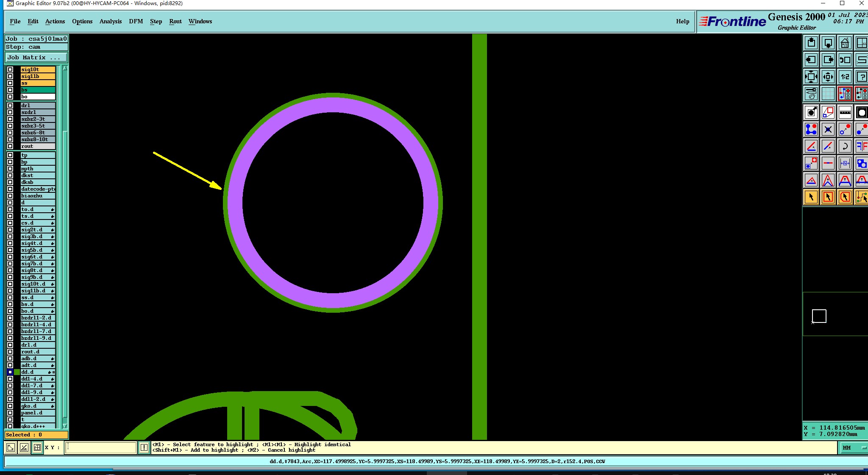Open the Job Matrix ... panel

tap(36, 58)
